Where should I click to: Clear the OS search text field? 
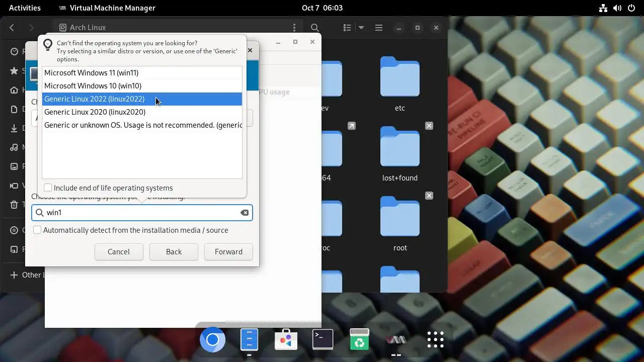[245, 213]
